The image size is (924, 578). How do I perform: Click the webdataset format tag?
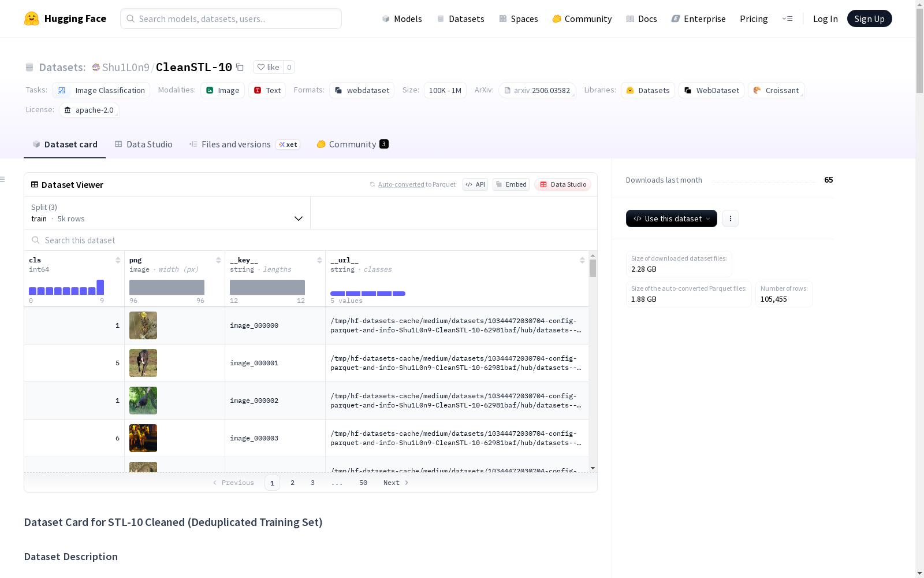tap(362, 90)
